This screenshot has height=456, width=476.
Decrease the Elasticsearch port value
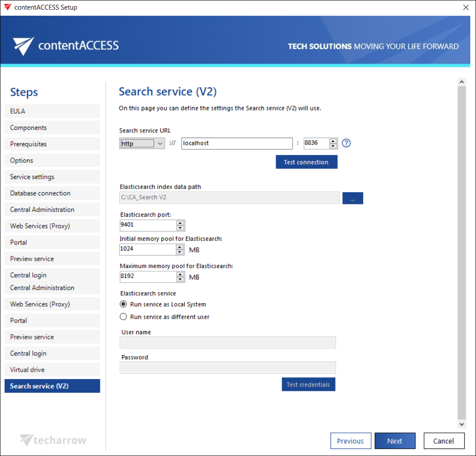click(180, 228)
